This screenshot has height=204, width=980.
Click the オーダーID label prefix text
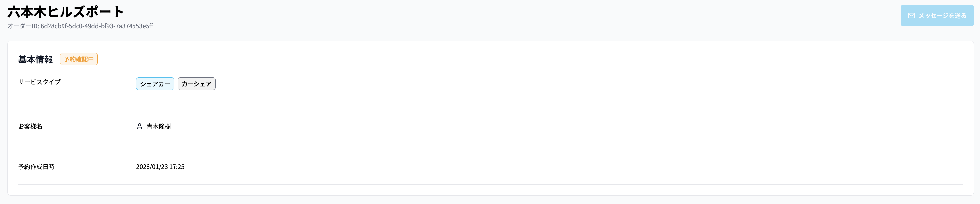tap(23, 26)
